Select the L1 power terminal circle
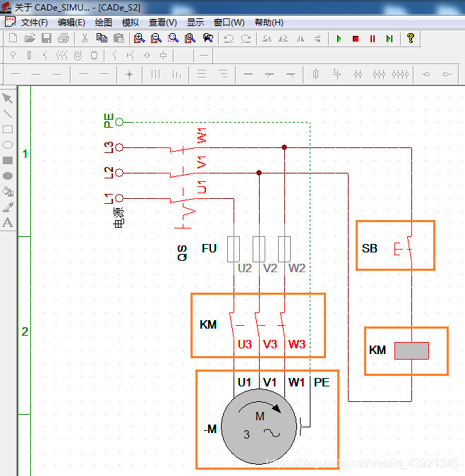This screenshot has height=476, width=465. pos(119,198)
